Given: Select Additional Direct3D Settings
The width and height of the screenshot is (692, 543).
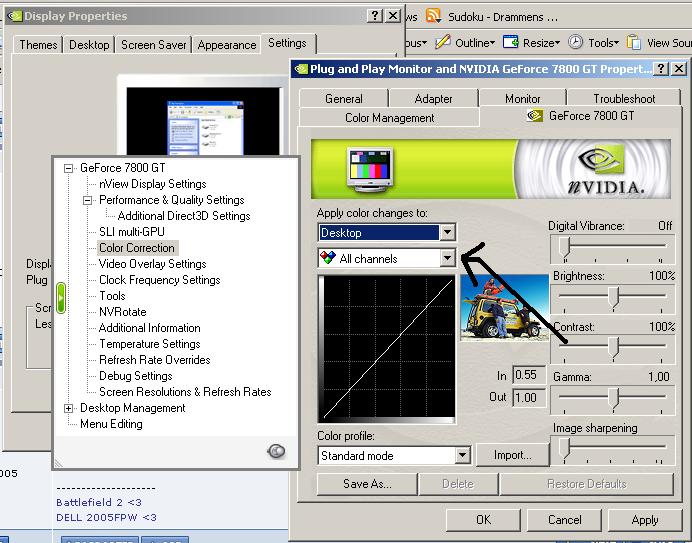Looking at the screenshot, I should point(184,216).
